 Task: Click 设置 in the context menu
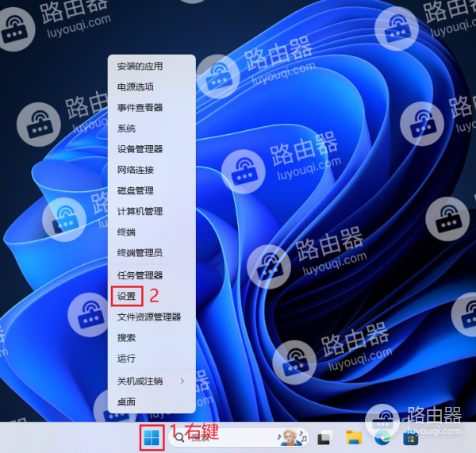[x=152, y=296]
